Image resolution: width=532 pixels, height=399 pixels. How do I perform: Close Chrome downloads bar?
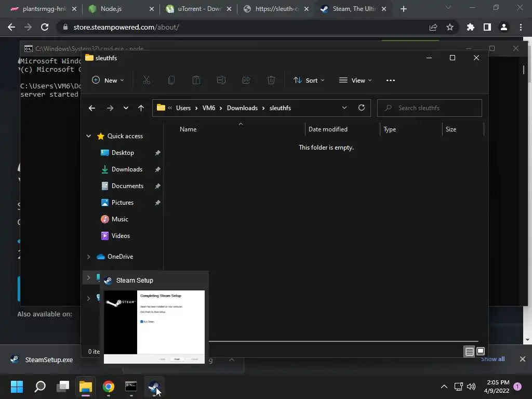point(523,359)
